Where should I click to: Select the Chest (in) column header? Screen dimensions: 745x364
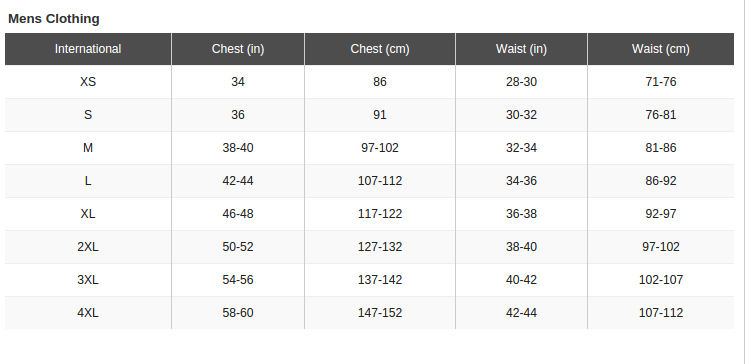coord(238,49)
